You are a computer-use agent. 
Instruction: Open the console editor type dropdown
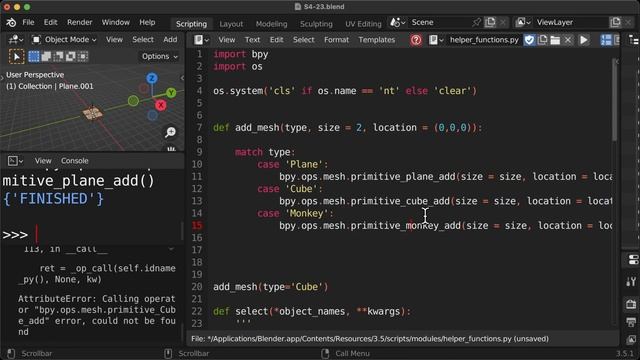[15, 161]
